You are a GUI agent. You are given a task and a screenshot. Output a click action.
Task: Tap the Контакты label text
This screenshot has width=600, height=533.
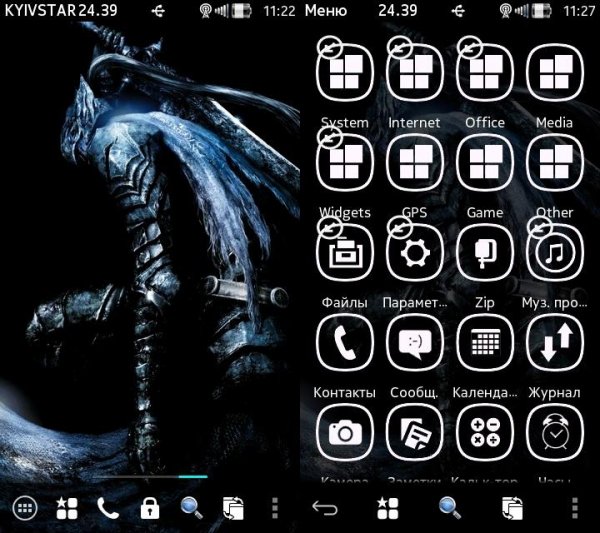coord(344,393)
